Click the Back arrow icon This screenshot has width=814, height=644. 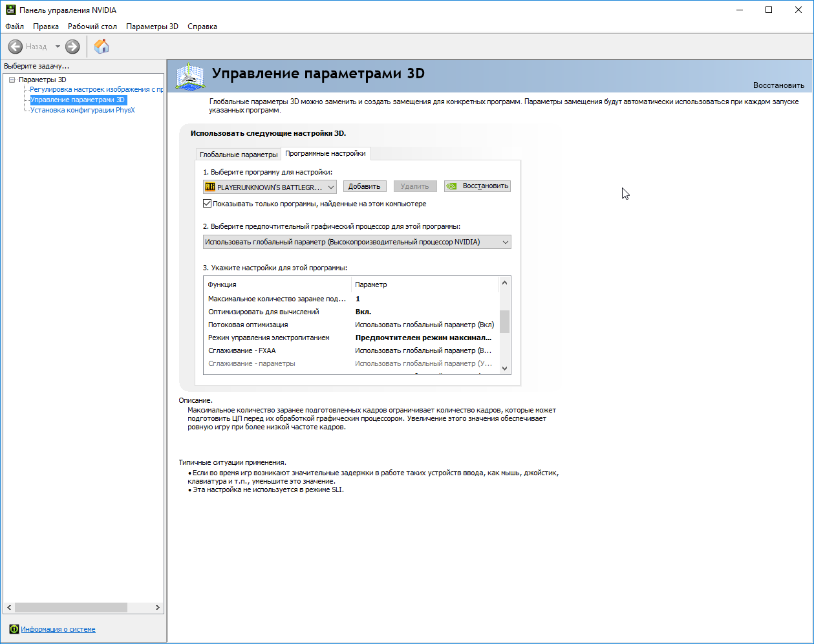tap(16, 47)
